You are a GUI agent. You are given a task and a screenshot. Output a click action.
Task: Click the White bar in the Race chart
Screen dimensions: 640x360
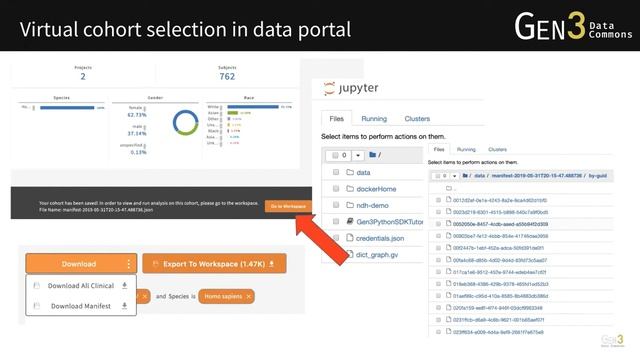(253, 107)
